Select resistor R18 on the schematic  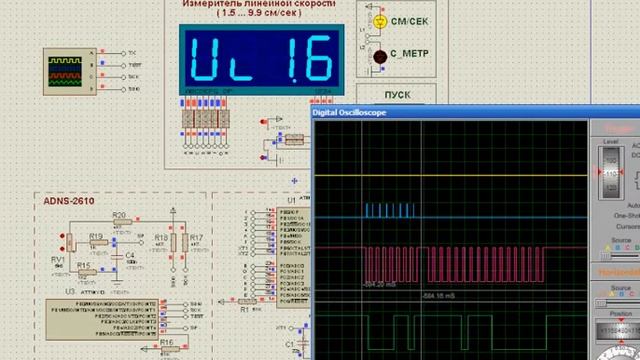(x=173, y=242)
